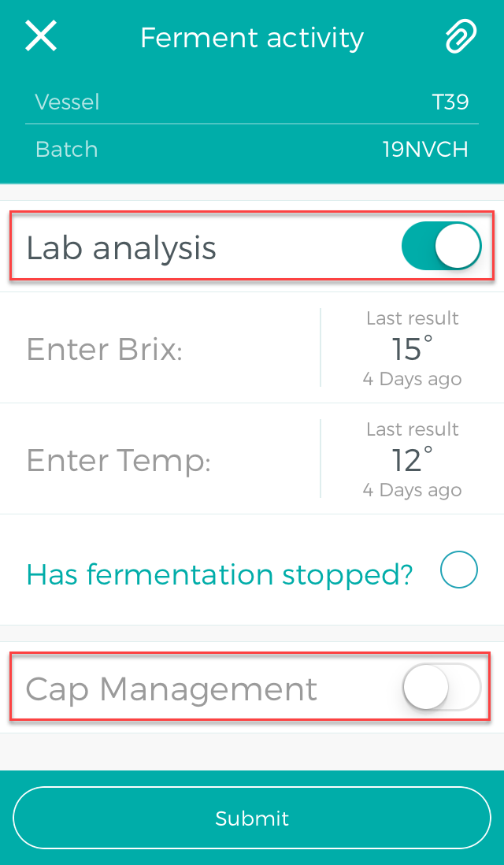
Task: Tap the Lab analysis label text
Action: [121, 247]
